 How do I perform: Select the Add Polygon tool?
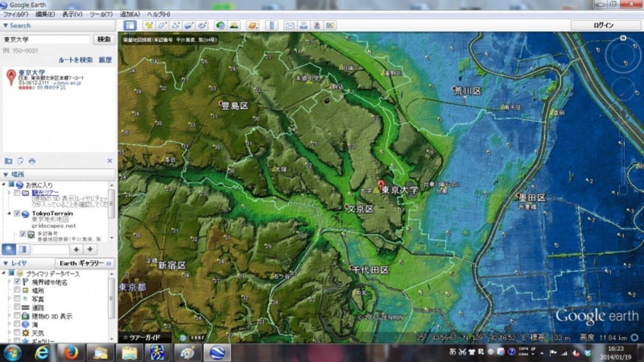click(162, 25)
